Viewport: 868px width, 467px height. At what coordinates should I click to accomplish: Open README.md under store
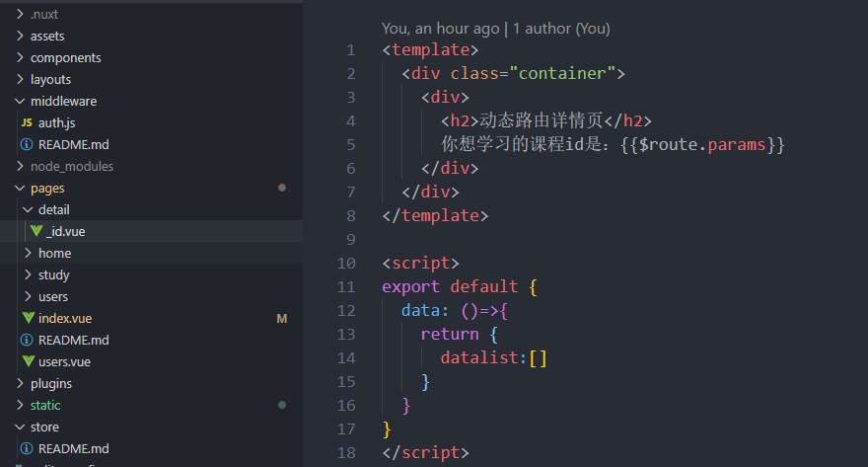[x=74, y=448]
